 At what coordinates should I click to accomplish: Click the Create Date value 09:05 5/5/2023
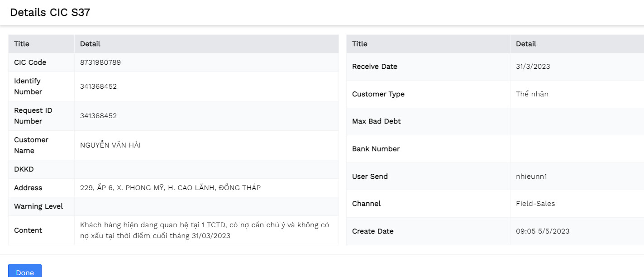click(543, 231)
